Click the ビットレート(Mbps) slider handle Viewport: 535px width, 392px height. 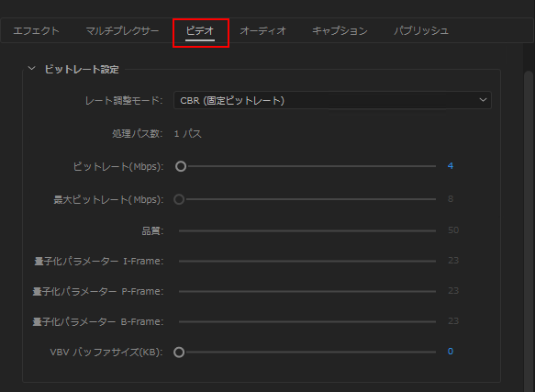[181, 166]
